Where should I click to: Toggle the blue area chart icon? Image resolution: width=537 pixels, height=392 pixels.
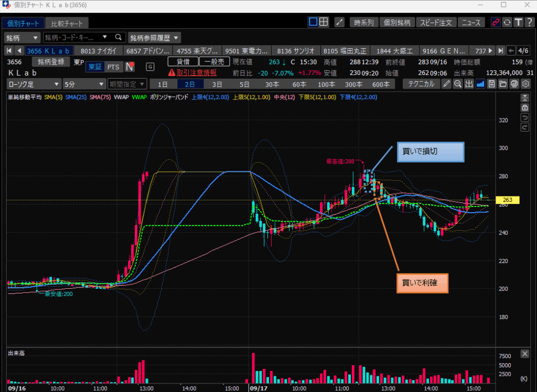coord(480,84)
